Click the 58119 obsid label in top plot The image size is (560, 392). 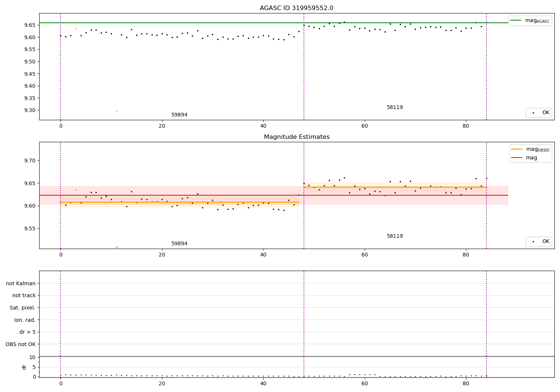(395, 108)
